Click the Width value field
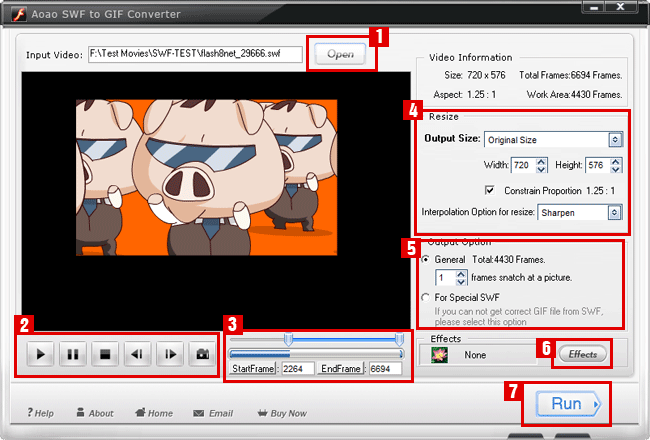The height and width of the screenshot is (440, 650). (524, 165)
